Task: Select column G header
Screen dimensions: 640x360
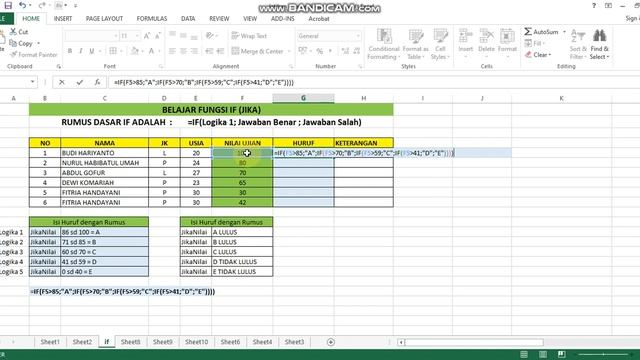Action: coord(303,98)
